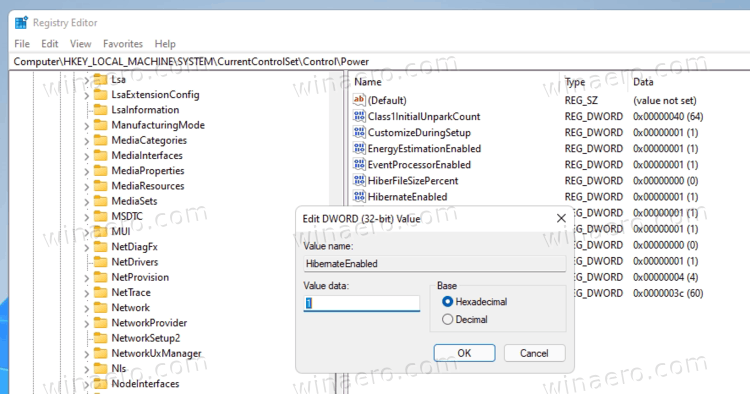This screenshot has width=750, height=394.
Task: Open the Edit menu
Action: (50, 44)
